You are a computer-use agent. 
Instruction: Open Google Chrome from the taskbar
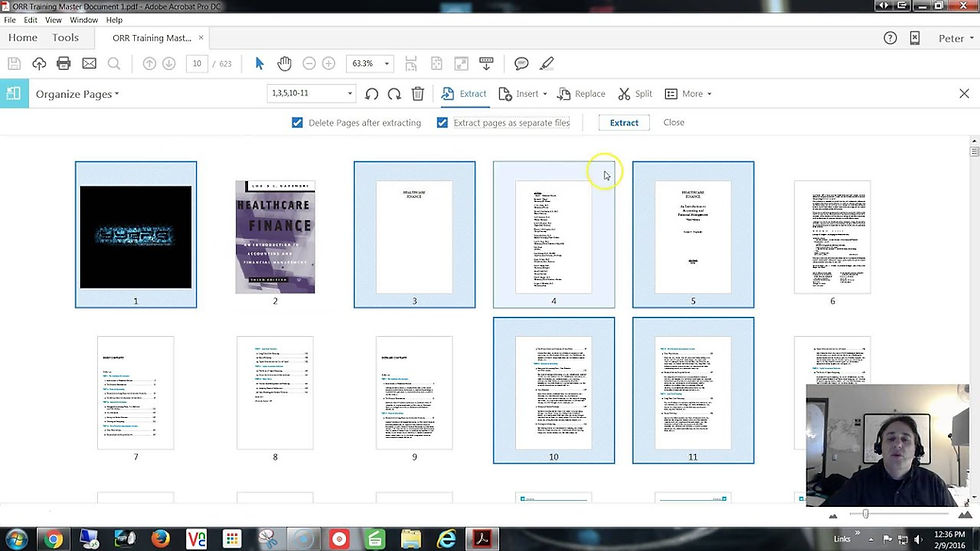[x=53, y=539]
